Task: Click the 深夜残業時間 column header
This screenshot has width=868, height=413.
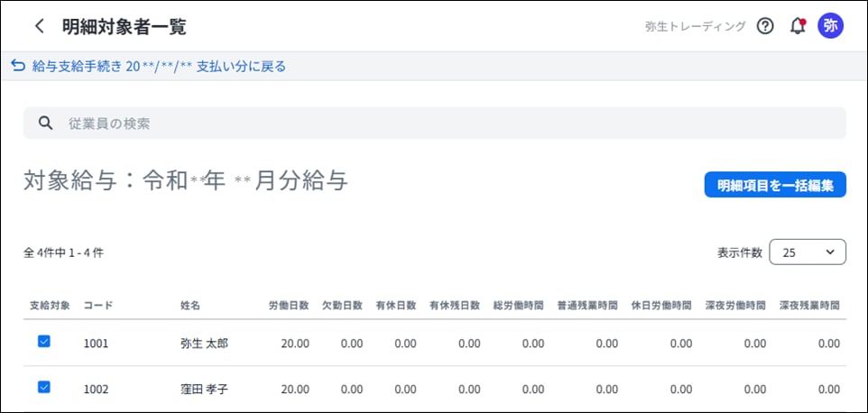Action: click(809, 306)
